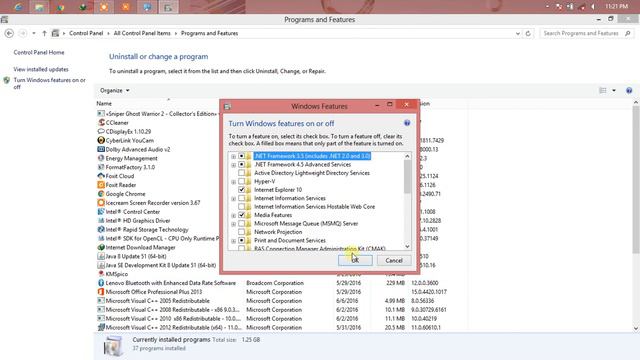Click the All Control Panel Items breadcrumb
640x360 pixels.
pos(142,33)
